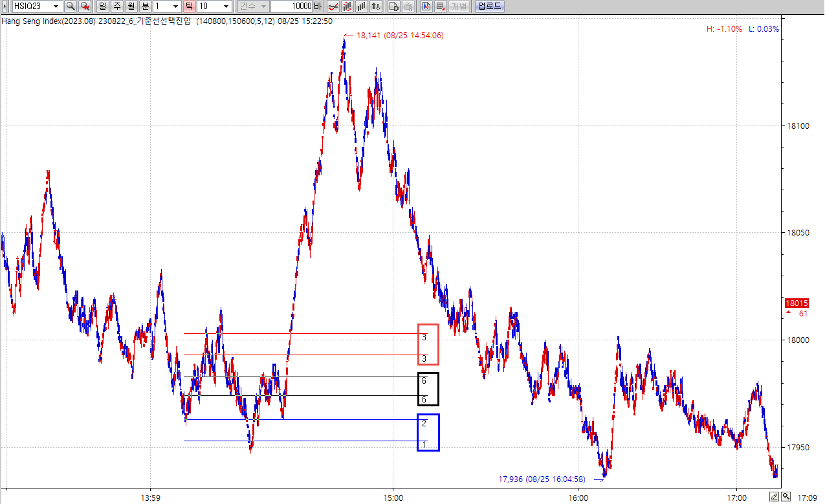
Task: Toggle the 틱 (tick) period button
Action: [189, 6]
